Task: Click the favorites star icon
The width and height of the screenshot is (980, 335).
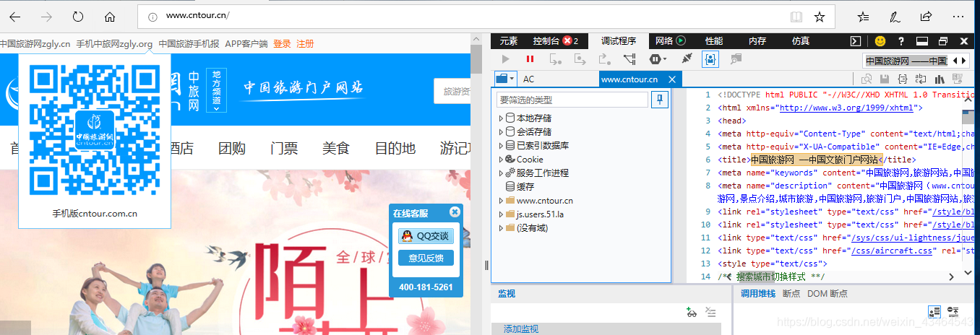Action: (820, 17)
